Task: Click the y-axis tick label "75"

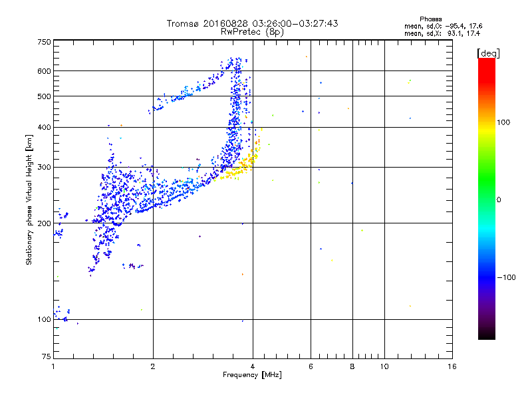Action: click(47, 356)
